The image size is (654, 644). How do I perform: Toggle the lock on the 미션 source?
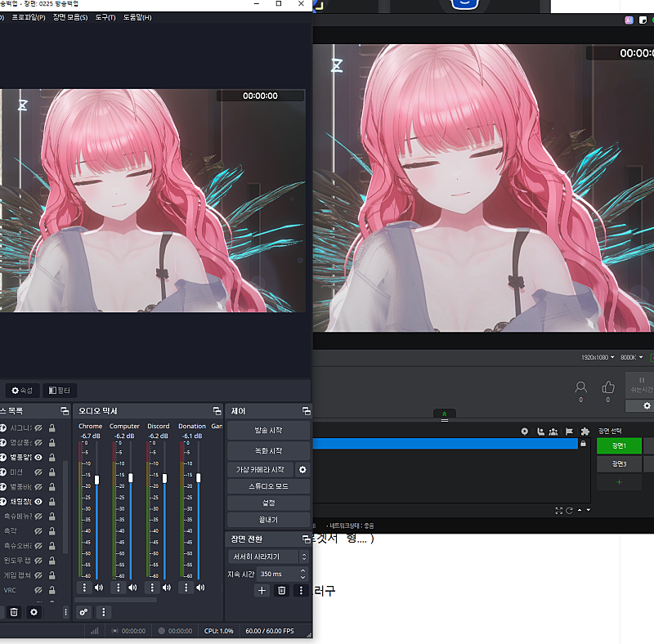pyautogui.click(x=52, y=472)
